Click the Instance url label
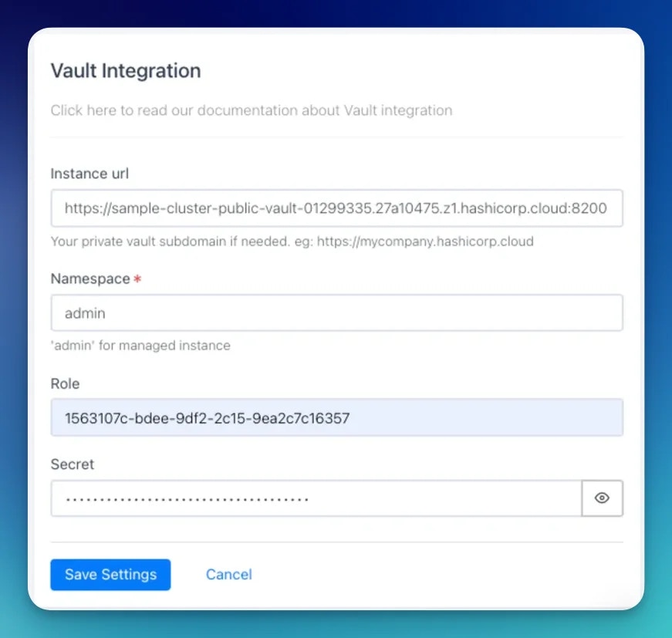This screenshot has height=638, width=672. pyautogui.click(x=89, y=174)
